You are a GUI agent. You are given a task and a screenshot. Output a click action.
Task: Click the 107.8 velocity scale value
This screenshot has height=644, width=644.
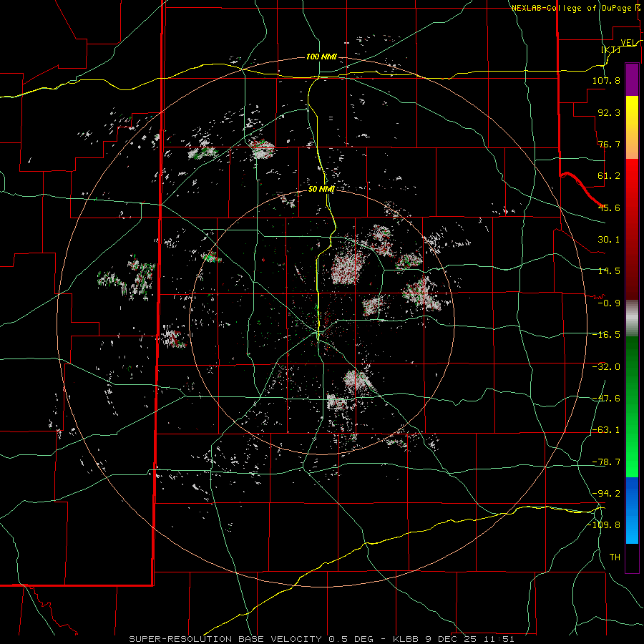coord(606,80)
